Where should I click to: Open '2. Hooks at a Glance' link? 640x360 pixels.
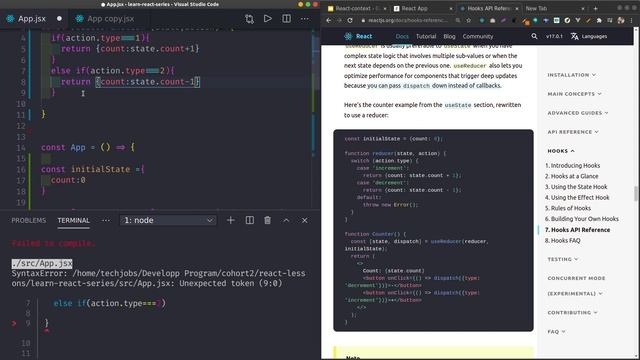click(x=571, y=176)
